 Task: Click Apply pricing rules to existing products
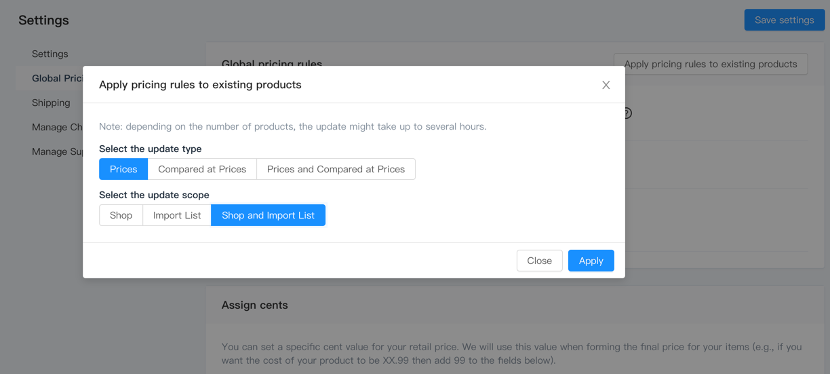pyautogui.click(x=710, y=64)
